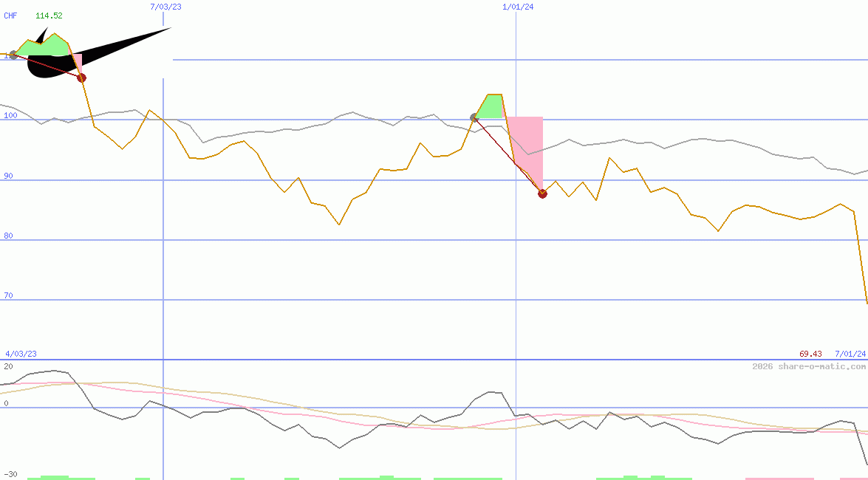Click the 100 price axis label

pyautogui.click(x=10, y=115)
